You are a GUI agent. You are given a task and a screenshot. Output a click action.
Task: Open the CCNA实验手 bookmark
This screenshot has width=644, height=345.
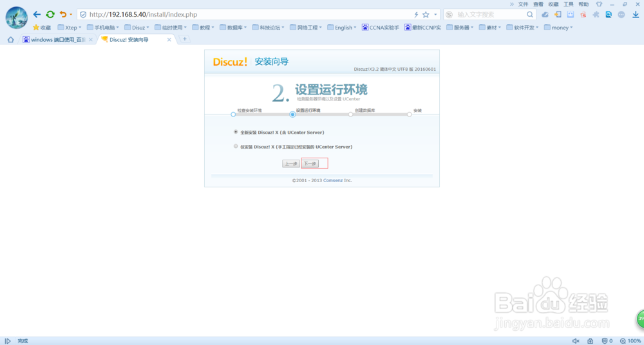tap(381, 28)
